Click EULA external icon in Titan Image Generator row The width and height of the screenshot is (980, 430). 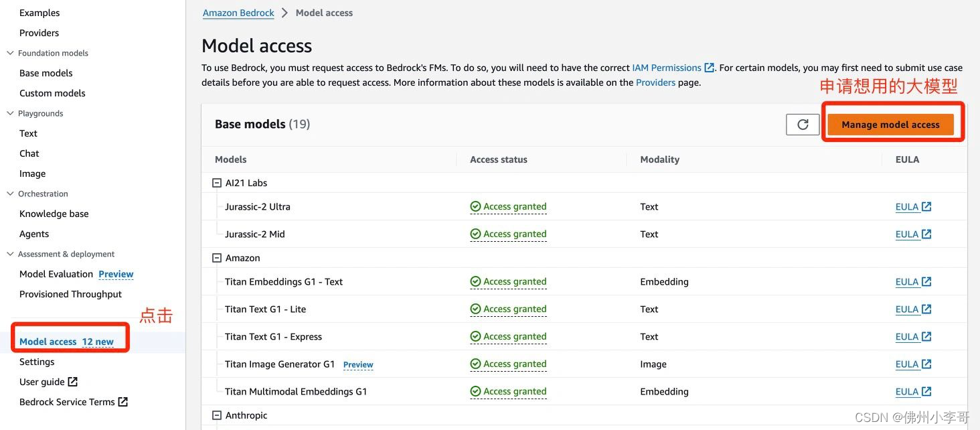point(926,364)
